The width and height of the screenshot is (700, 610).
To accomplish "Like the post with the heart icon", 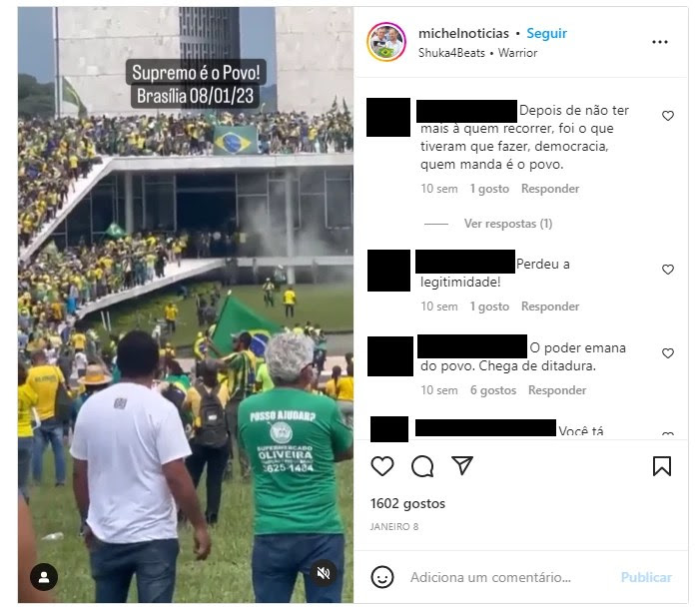I will tap(382, 466).
